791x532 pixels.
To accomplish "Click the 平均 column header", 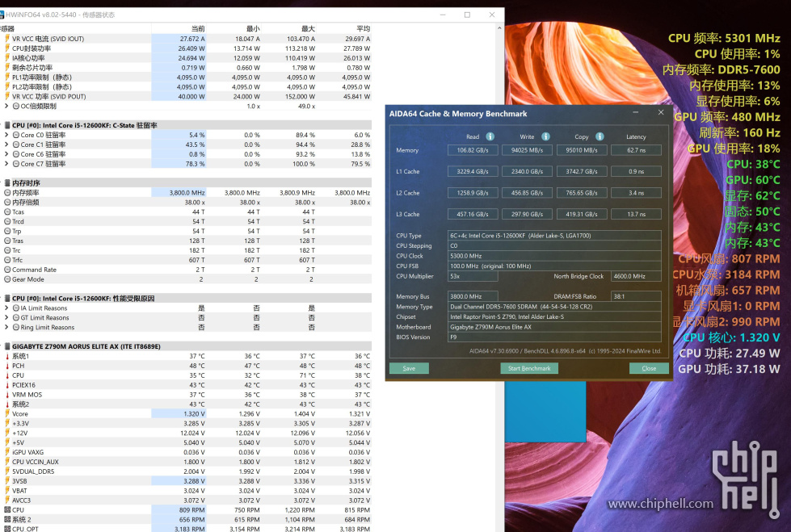I will coord(364,29).
